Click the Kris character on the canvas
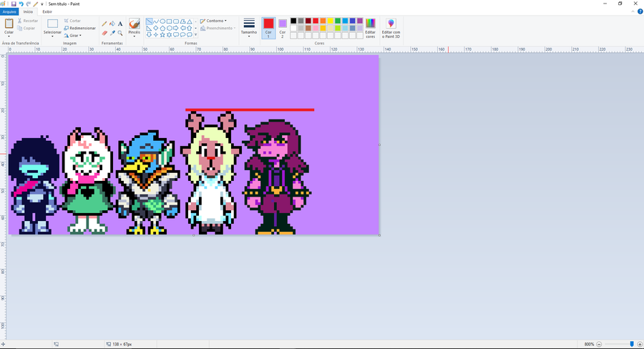The height and width of the screenshot is (349, 644). tap(34, 185)
